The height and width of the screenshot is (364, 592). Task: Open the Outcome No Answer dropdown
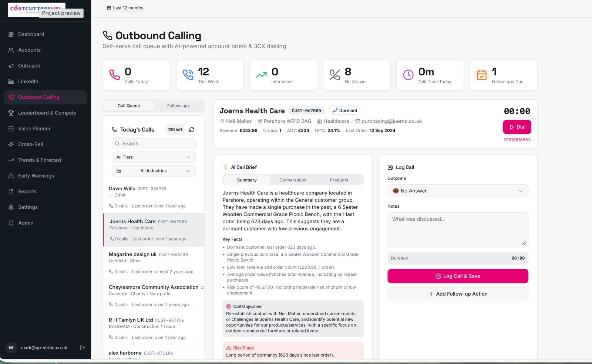coord(458,191)
